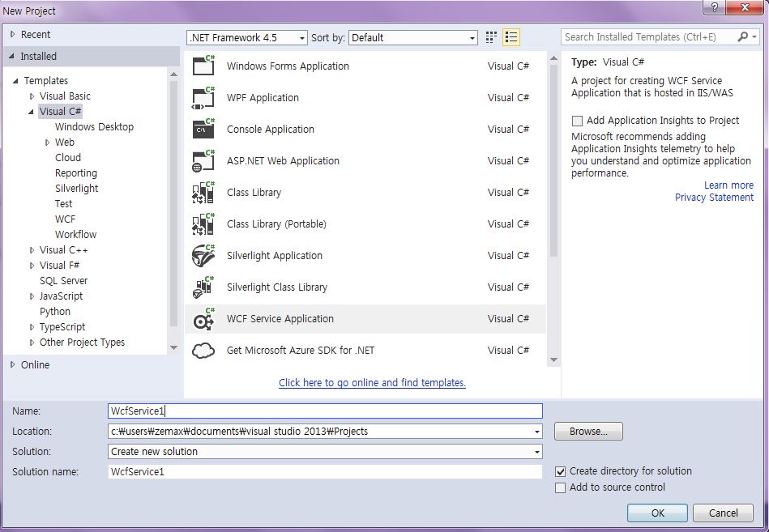Click inside the project Name field
769x532 pixels.
324,411
